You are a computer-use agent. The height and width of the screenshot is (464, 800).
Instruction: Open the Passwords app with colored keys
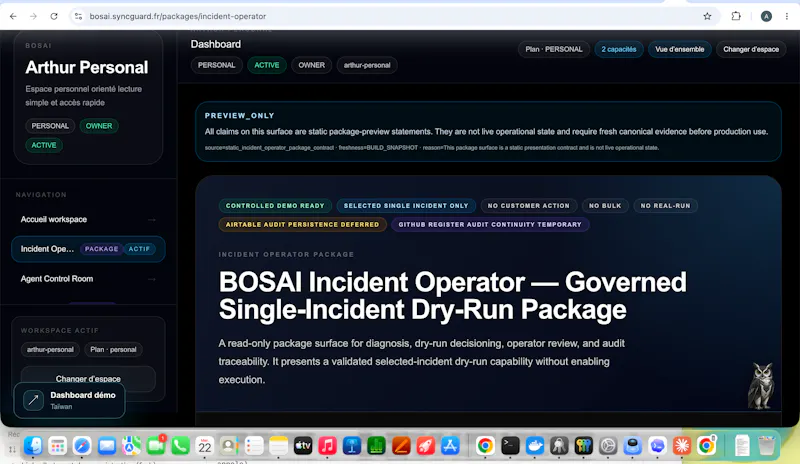pyautogui.click(x=583, y=446)
